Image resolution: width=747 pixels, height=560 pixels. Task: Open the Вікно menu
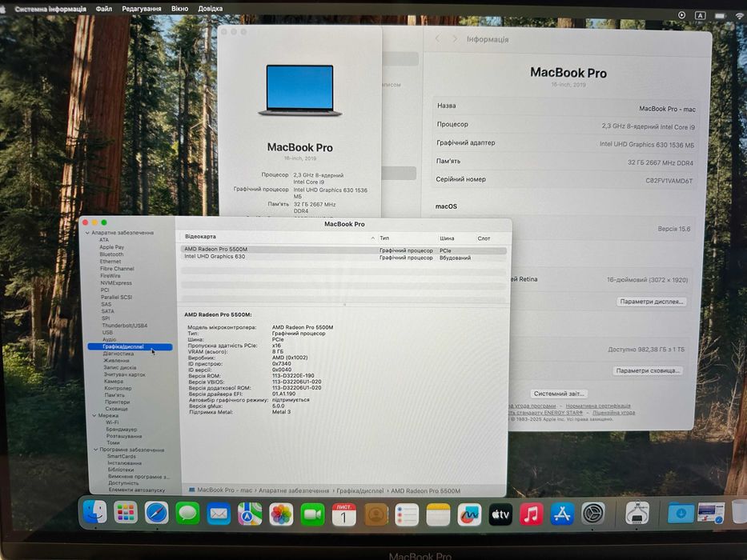pos(179,9)
